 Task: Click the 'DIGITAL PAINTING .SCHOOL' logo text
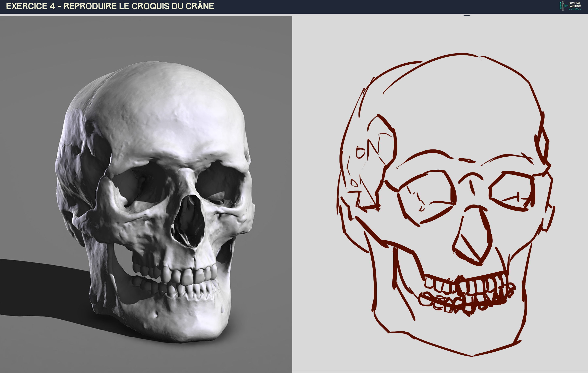575,6
